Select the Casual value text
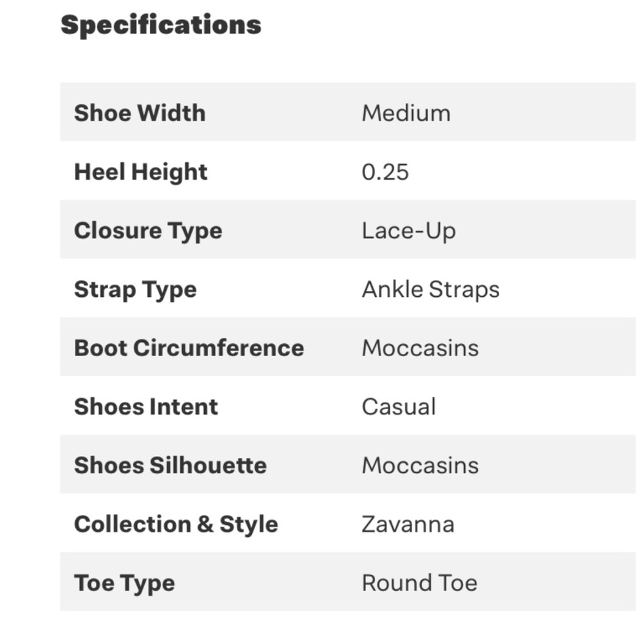Screen dimensions: 644x644 (399, 406)
